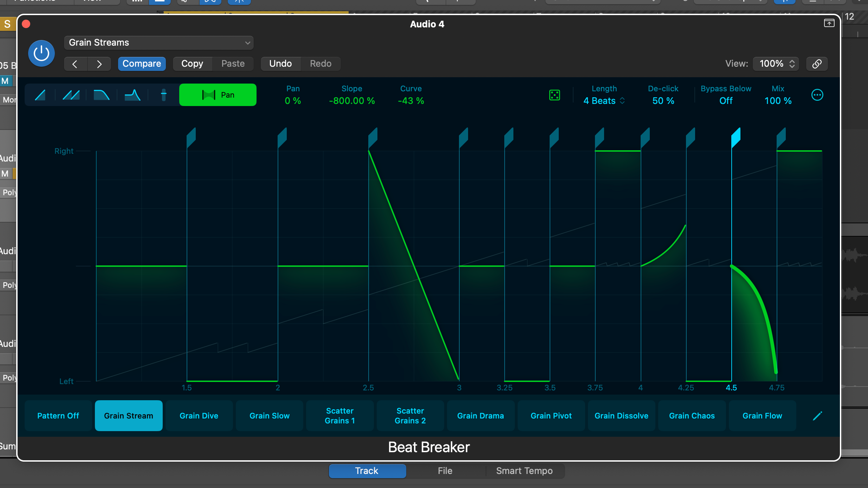Image resolution: width=868 pixels, height=488 pixels.
Task: Click the randomize dice icon
Action: pyautogui.click(x=555, y=95)
